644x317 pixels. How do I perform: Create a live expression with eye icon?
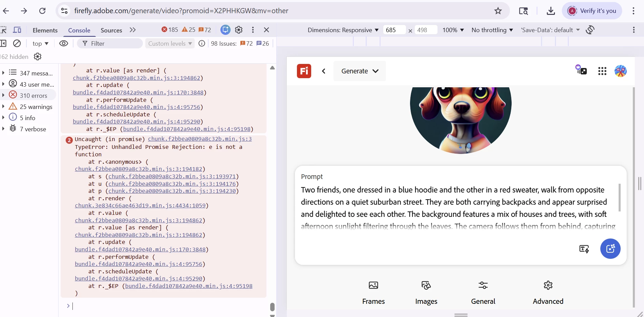(x=64, y=43)
